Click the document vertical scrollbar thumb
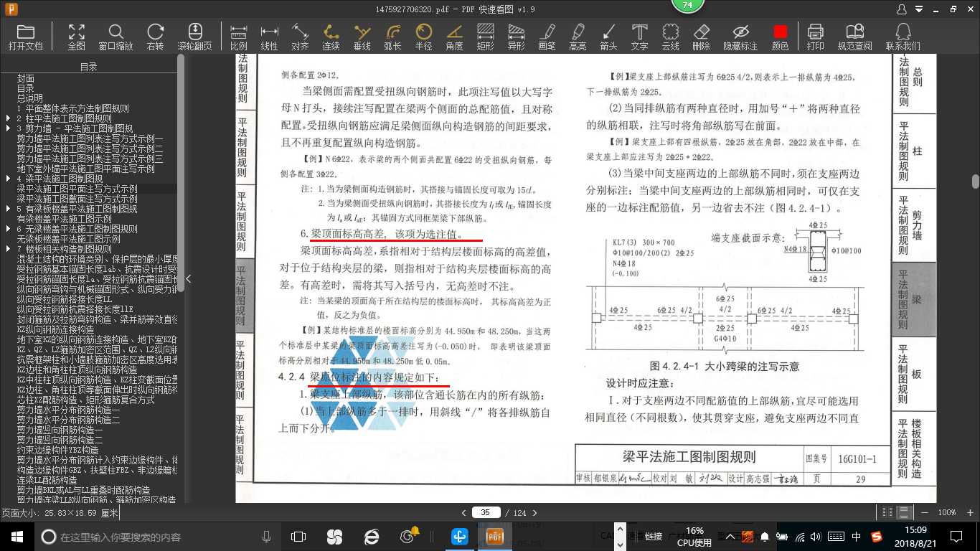The width and height of the screenshot is (980, 551). tap(976, 181)
